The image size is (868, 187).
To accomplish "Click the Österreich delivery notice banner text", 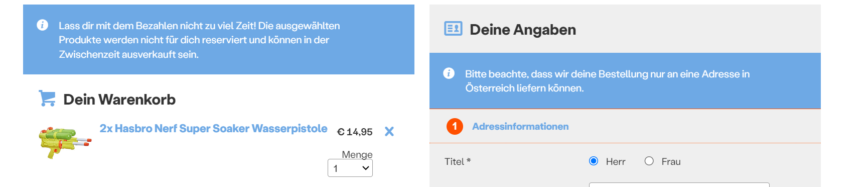I will click(x=607, y=81).
